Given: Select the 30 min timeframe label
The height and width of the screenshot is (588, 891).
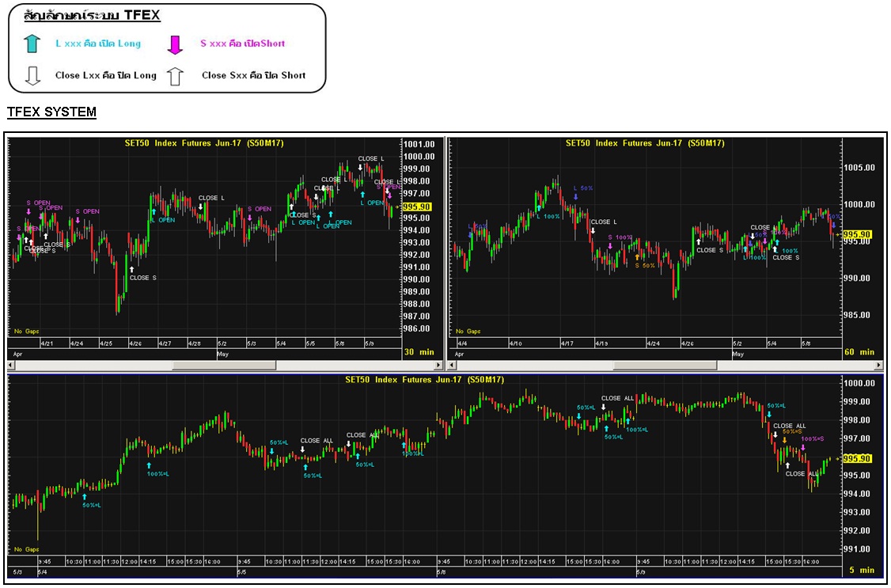Looking at the screenshot, I should tap(419, 352).
